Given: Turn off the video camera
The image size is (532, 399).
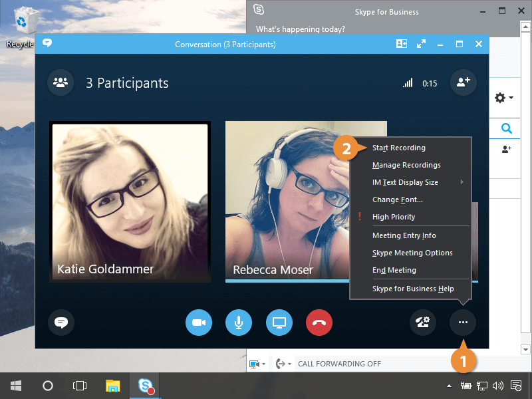Looking at the screenshot, I should tap(198, 323).
